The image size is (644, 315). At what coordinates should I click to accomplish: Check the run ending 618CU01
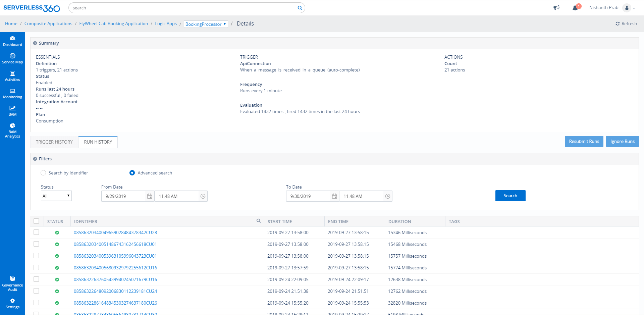36,244
